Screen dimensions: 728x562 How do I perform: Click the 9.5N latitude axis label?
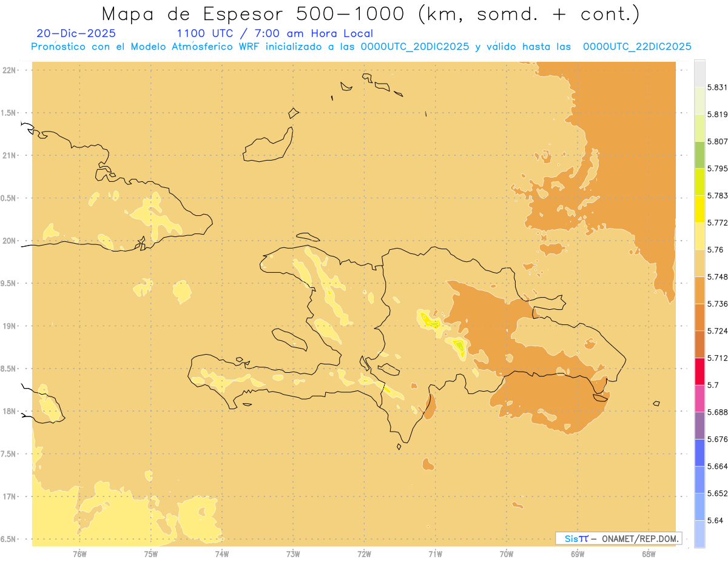coord(8,284)
